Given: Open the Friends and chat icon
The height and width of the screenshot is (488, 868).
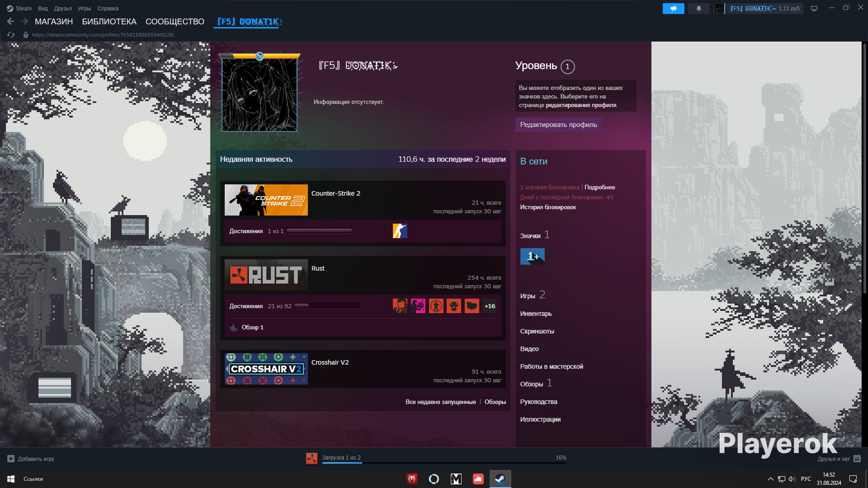Looking at the screenshot, I should click(857, 459).
